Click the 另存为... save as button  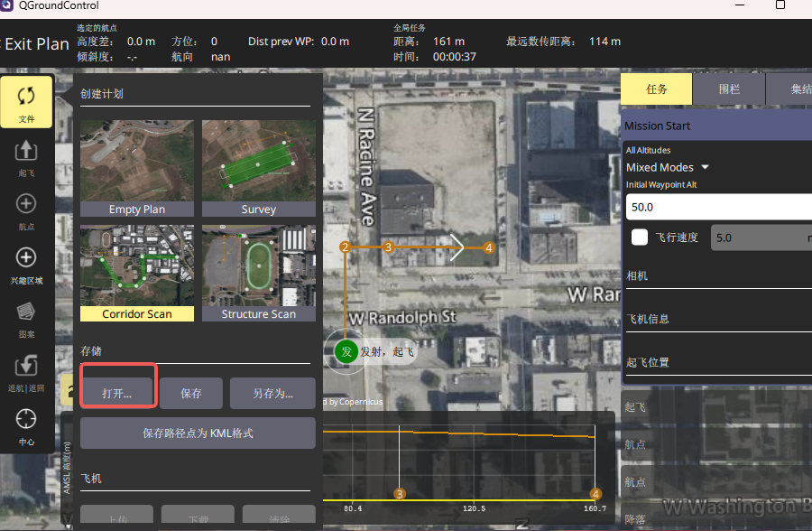pos(272,393)
